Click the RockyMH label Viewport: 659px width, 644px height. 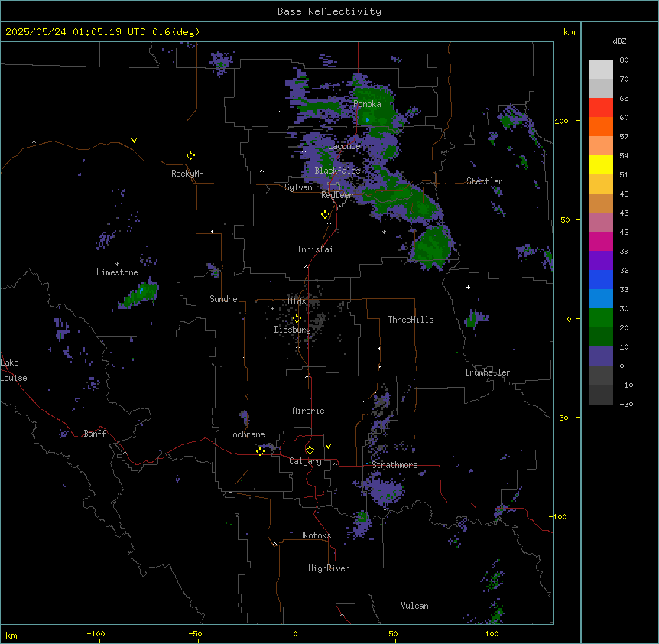coord(187,174)
